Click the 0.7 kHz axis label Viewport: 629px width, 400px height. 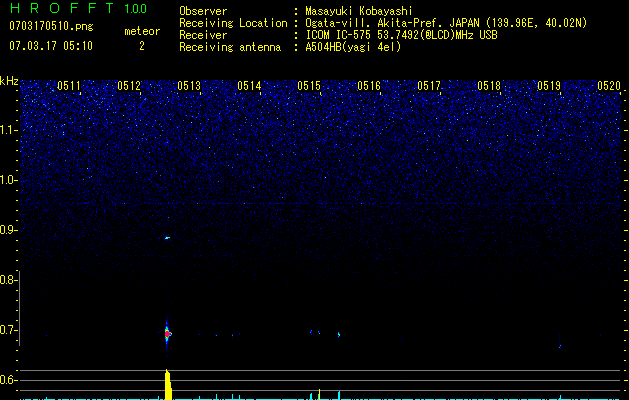click(x=7, y=330)
